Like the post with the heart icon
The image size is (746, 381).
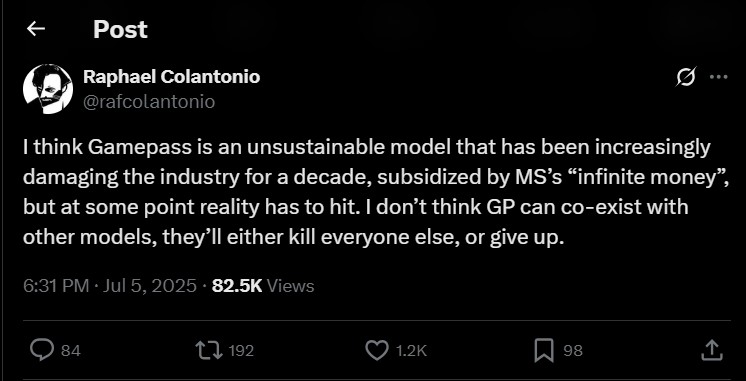(376, 351)
